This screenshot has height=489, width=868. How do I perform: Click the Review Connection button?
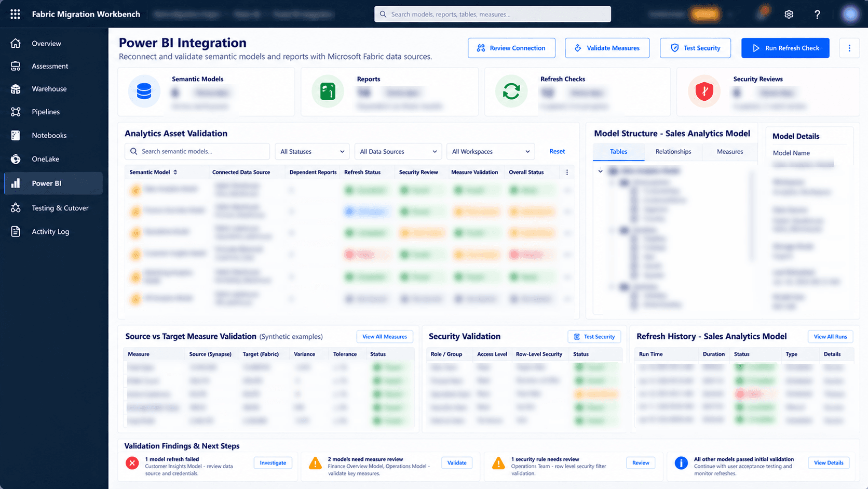(511, 48)
